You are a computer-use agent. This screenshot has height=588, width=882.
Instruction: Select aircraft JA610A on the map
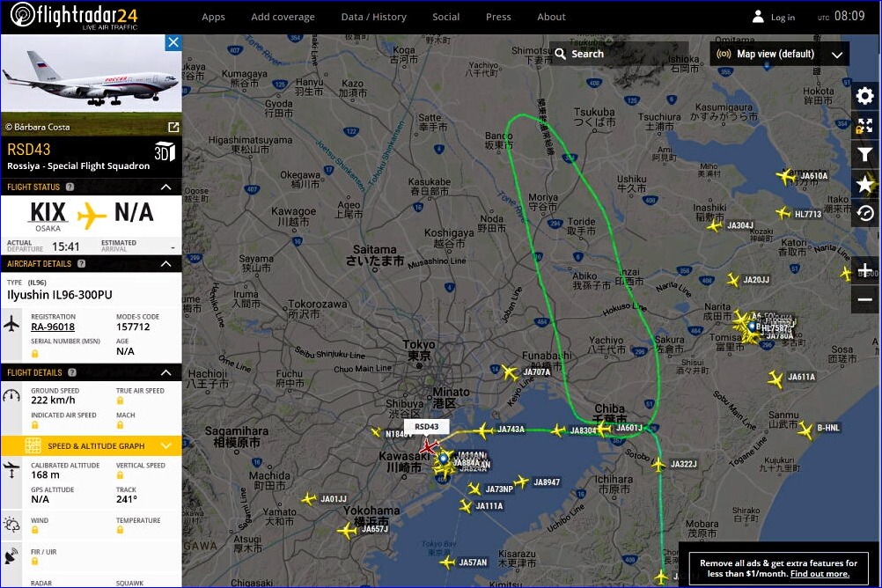[x=786, y=177]
